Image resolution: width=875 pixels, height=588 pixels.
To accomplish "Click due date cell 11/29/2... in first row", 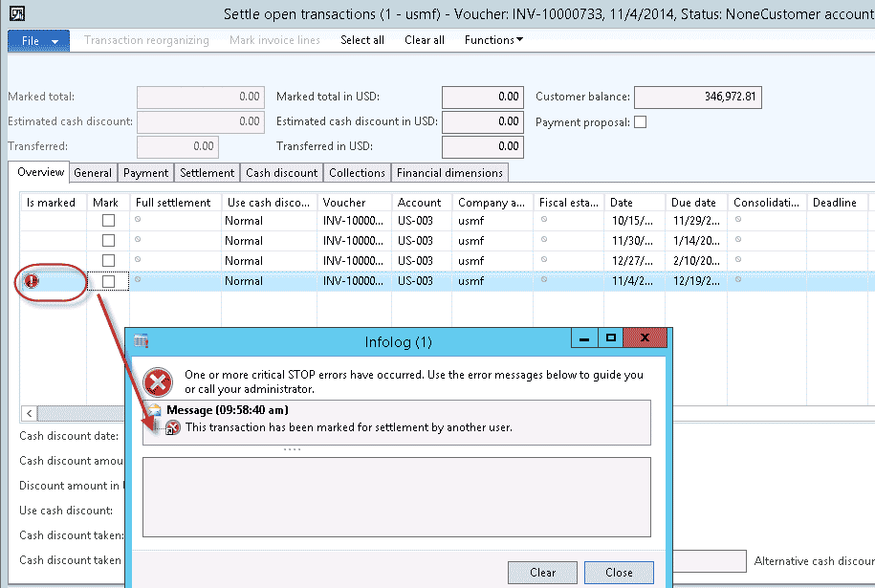I will [x=696, y=220].
